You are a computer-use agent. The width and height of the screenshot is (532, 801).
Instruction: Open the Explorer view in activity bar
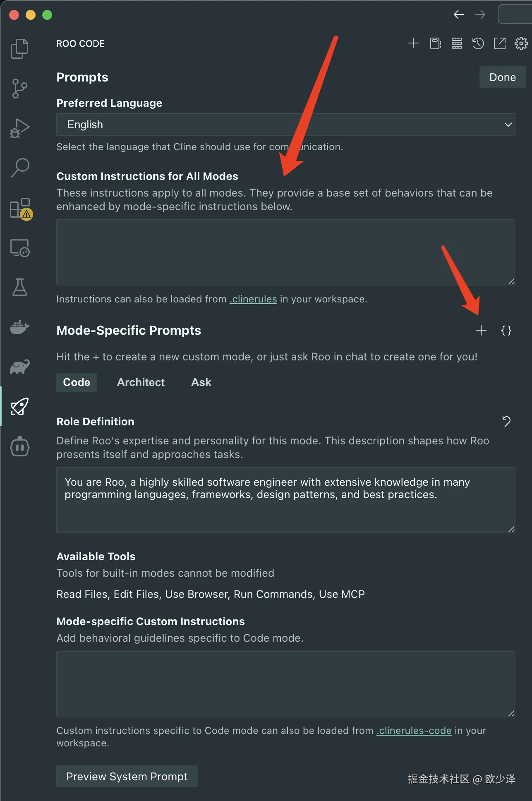19,49
